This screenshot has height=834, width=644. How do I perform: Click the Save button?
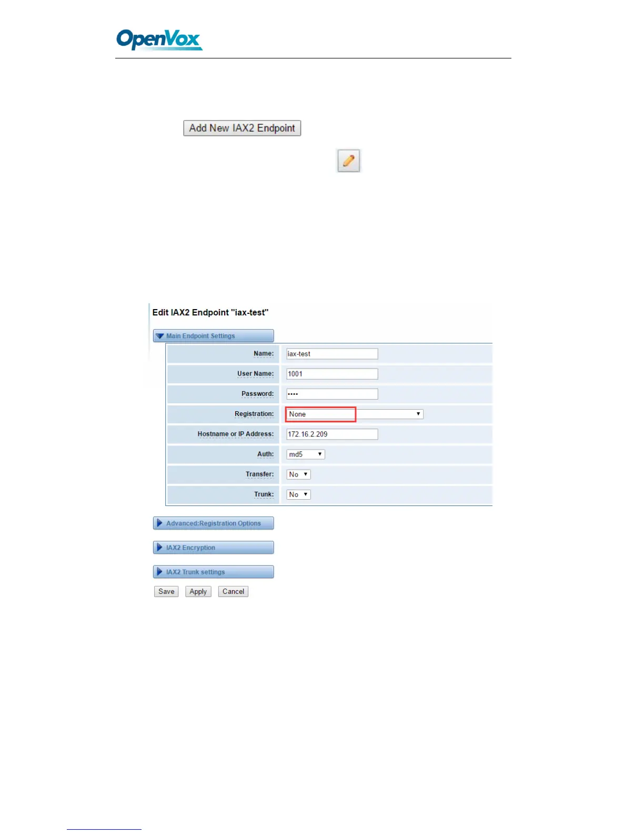tap(166, 592)
